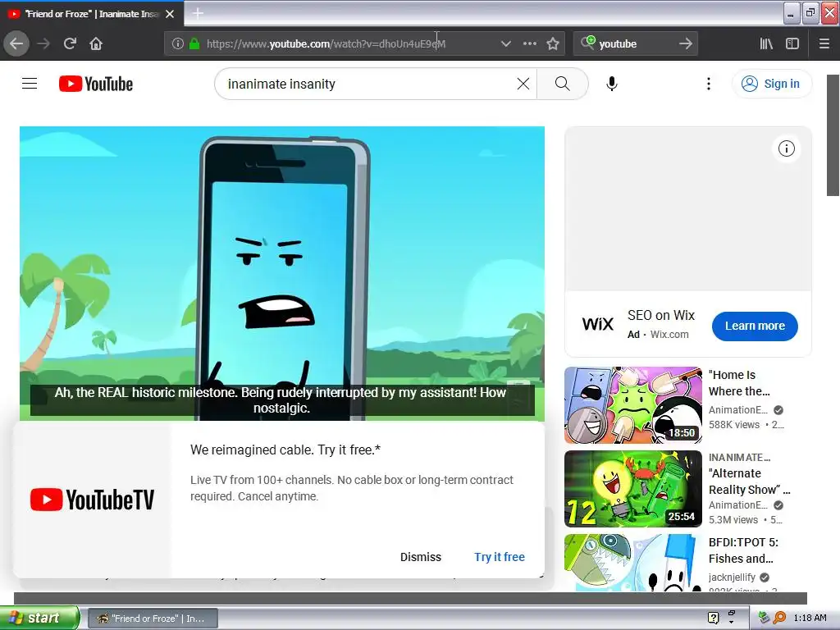Expand the address bar history dropdown
840x630 pixels.
505,43
